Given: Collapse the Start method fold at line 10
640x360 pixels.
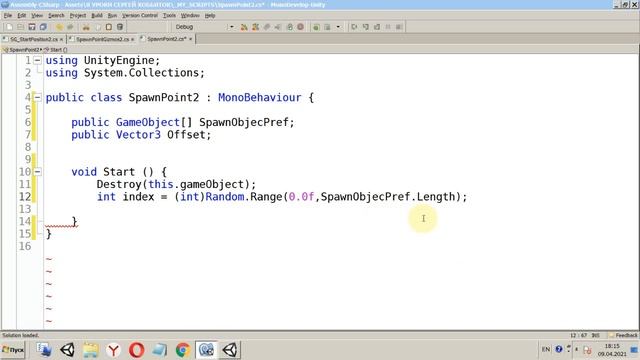Looking at the screenshot, I should point(37,172).
